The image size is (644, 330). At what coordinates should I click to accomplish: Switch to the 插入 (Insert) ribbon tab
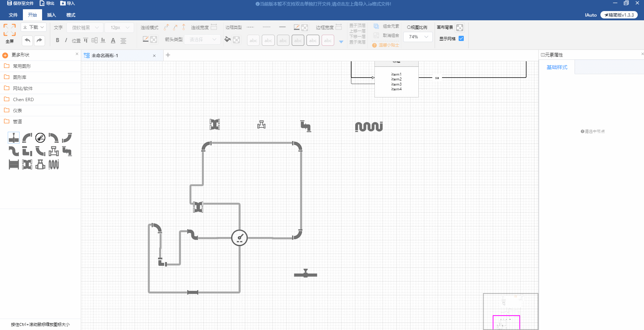pyautogui.click(x=51, y=15)
